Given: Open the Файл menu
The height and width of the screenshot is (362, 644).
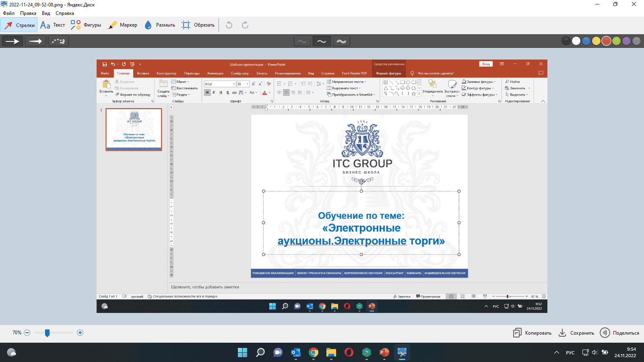Looking at the screenshot, I should 9,13.
